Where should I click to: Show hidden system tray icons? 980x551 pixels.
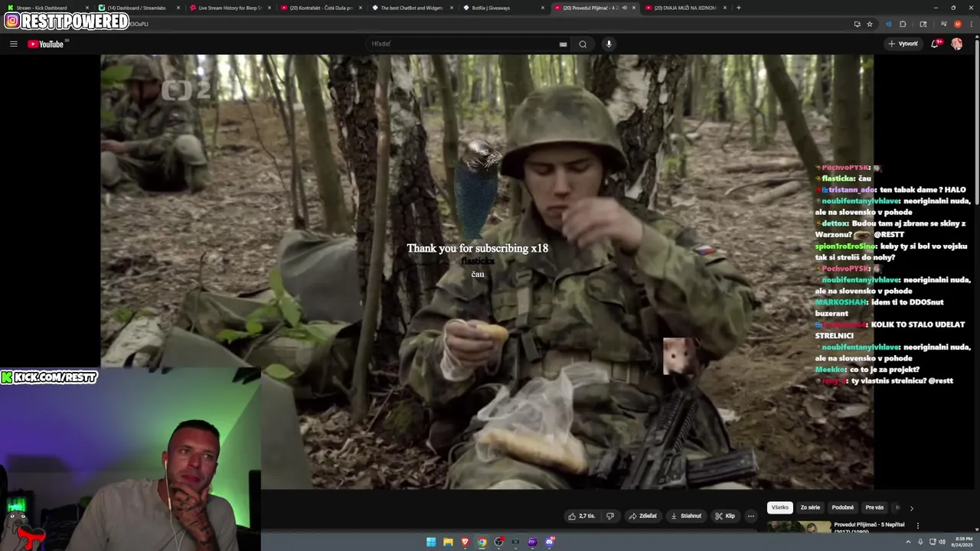pyautogui.click(x=908, y=542)
